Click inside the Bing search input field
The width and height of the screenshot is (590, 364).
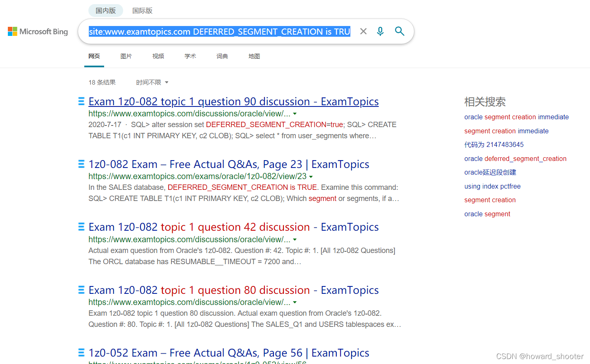point(219,31)
